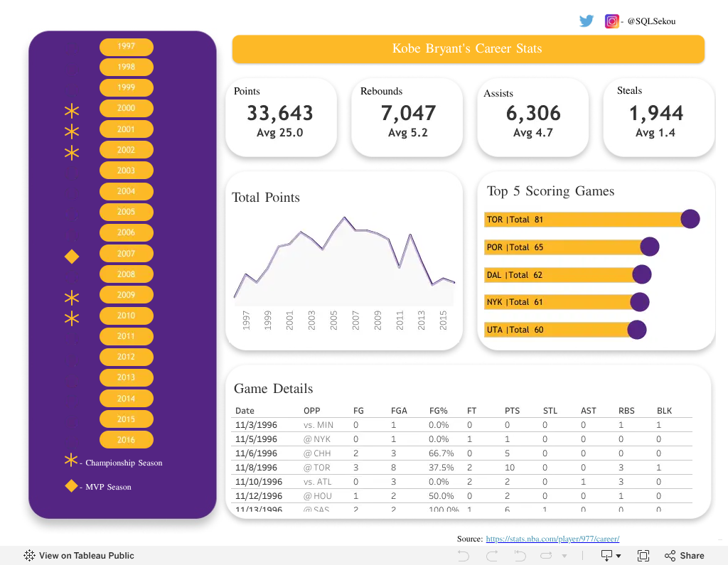Click the NYK Total 61 bar
The height and width of the screenshot is (565, 728).
(562, 302)
